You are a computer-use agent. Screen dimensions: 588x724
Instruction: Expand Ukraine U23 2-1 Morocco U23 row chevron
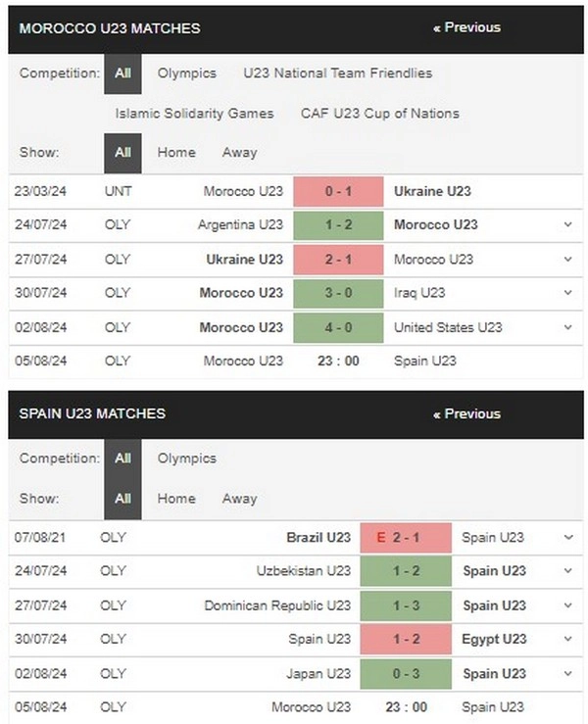567,260
